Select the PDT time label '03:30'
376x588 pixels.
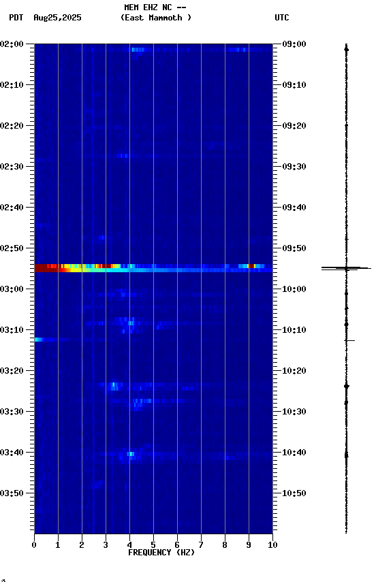12,412
